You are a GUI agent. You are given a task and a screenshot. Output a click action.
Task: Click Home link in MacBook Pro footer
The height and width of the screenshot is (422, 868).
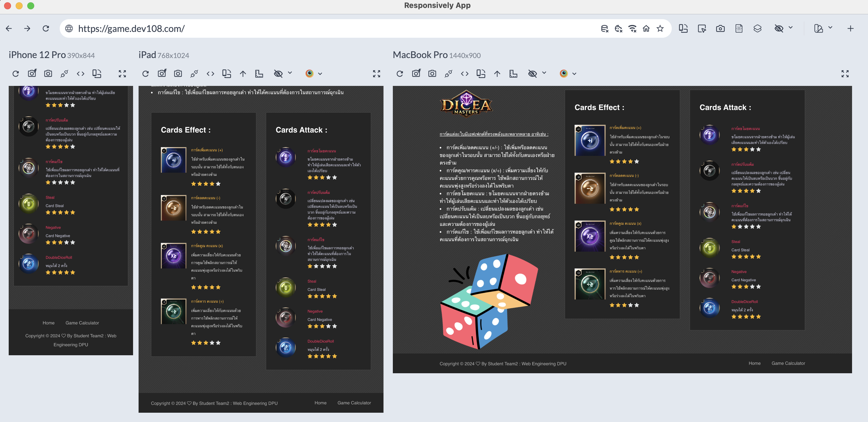[x=754, y=363]
